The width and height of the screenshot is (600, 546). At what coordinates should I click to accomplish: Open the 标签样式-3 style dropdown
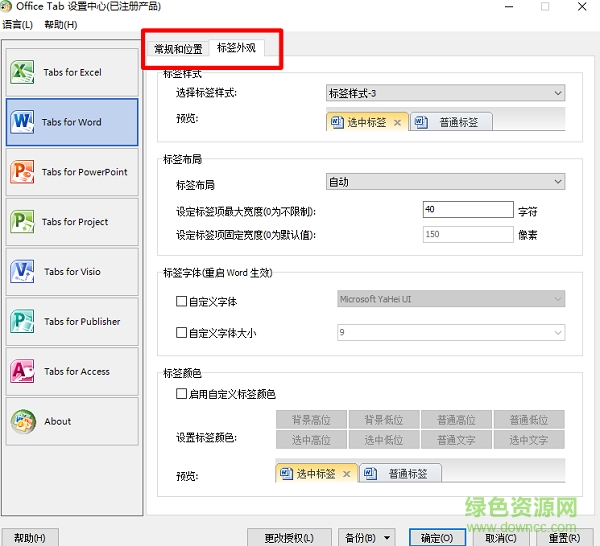tap(445, 93)
